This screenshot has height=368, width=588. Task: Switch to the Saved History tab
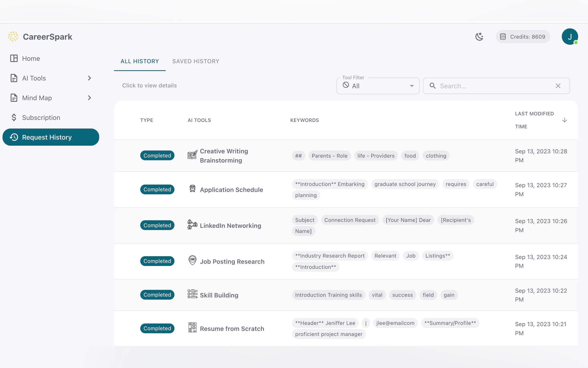(x=196, y=61)
